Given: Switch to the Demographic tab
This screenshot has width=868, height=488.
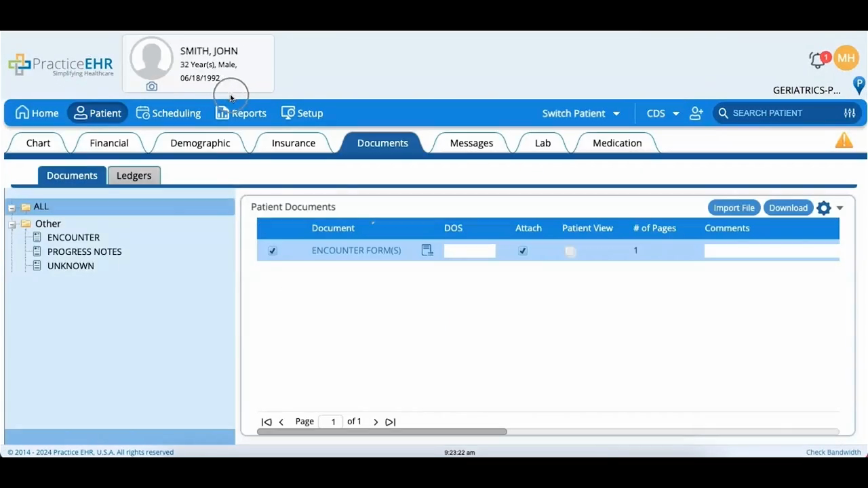Looking at the screenshot, I should pos(200,143).
